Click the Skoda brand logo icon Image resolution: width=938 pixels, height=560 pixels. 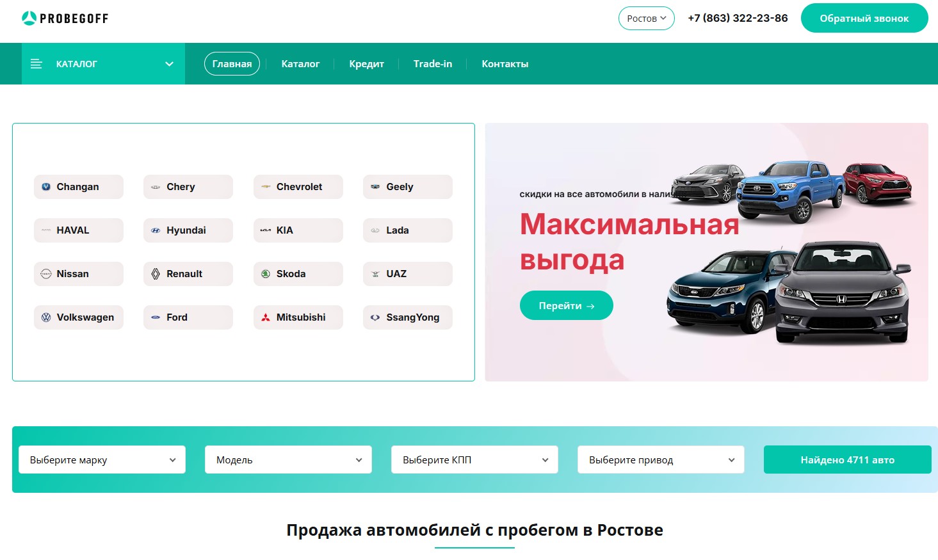[266, 274]
